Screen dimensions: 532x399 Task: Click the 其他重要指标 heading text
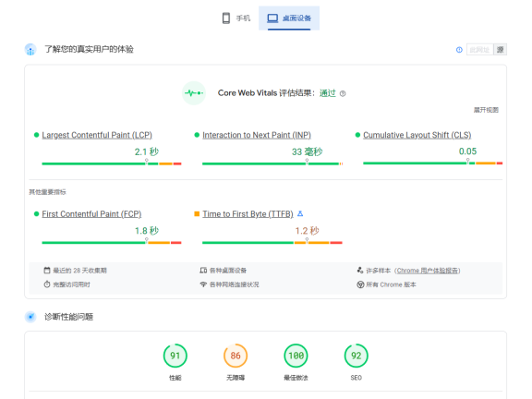point(47,192)
